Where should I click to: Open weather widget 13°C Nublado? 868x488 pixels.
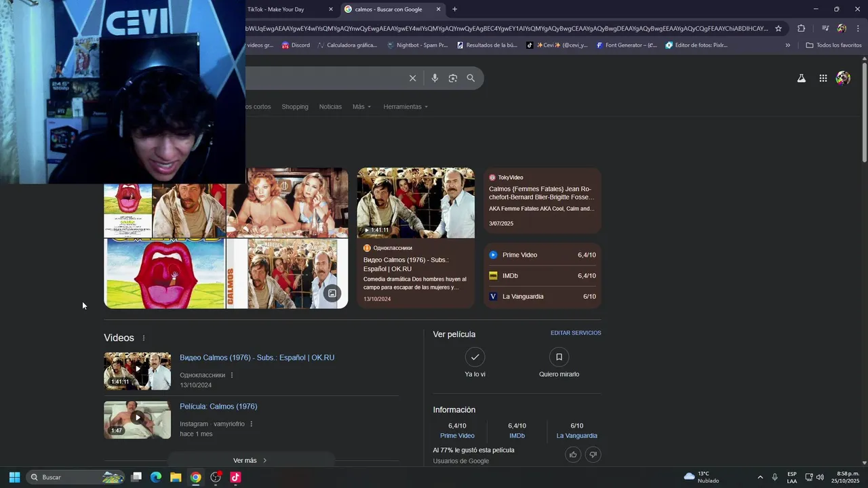(x=702, y=477)
